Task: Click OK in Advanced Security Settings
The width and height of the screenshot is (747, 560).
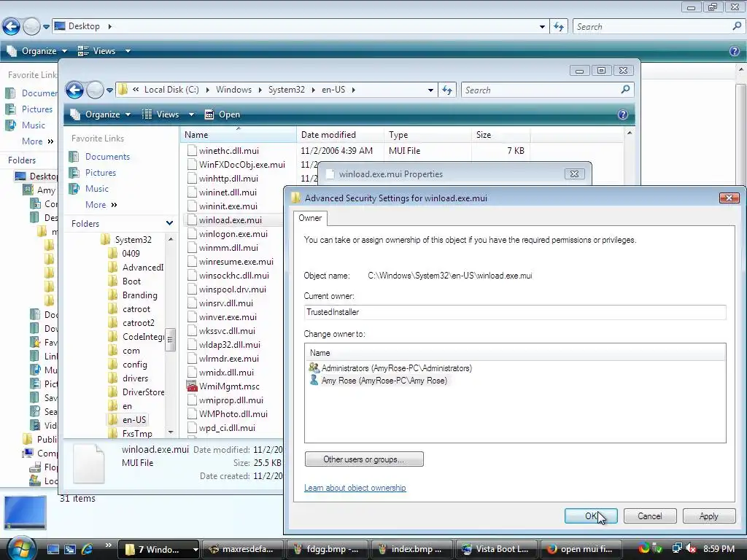Action: pyautogui.click(x=591, y=516)
